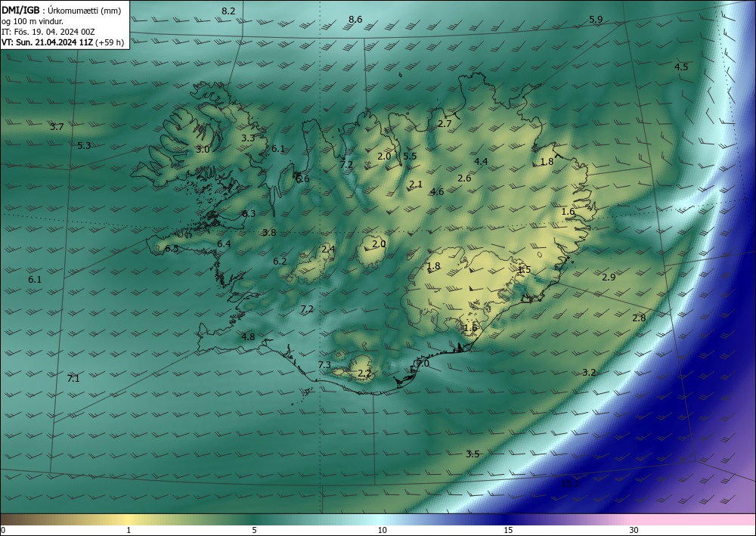Select the south coast value "7.0"
This screenshot has height=536, width=756.
click(423, 364)
